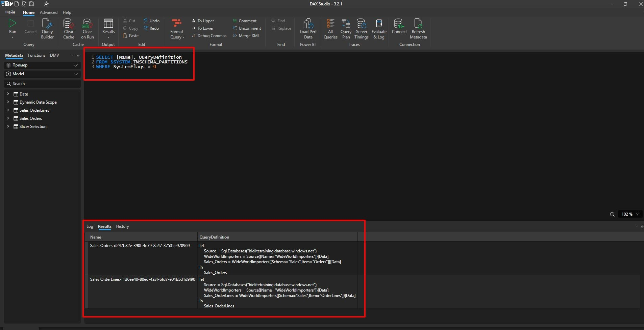Undo the last edit

coord(151,21)
